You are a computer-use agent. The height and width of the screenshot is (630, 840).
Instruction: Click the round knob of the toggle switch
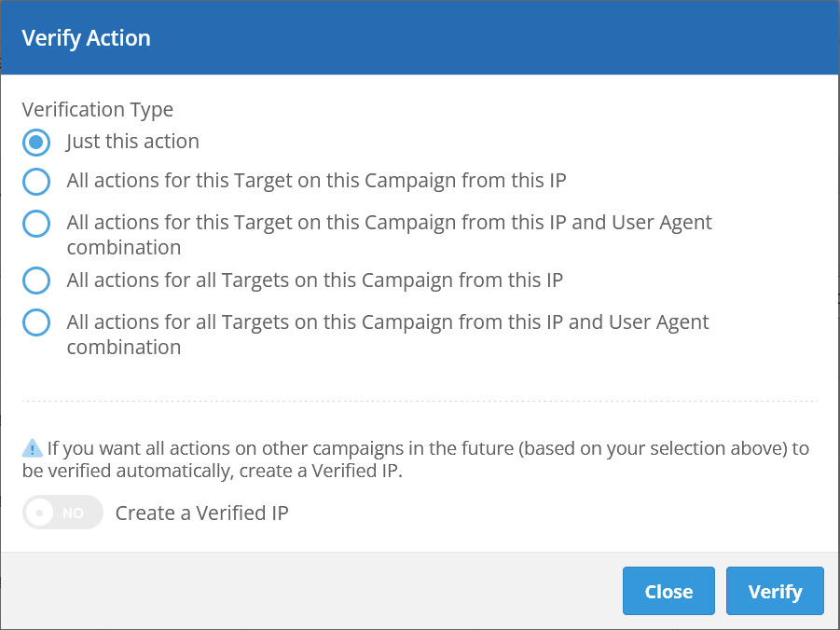click(41, 513)
